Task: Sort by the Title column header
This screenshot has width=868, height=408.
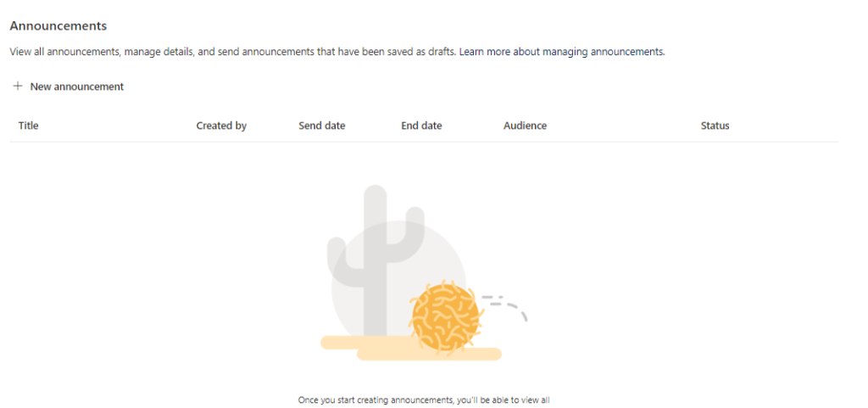Action: coord(29,126)
